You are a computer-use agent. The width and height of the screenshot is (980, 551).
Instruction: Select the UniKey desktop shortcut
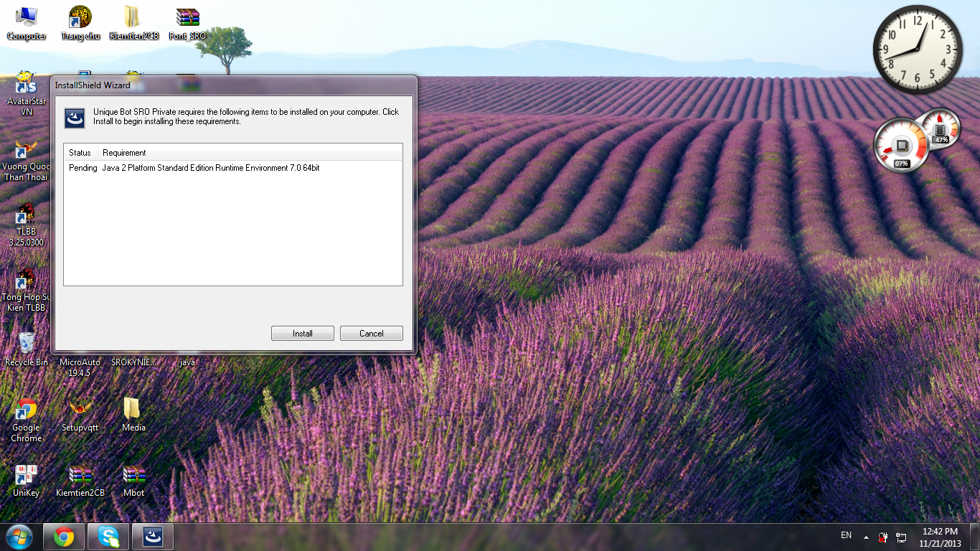tap(27, 481)
